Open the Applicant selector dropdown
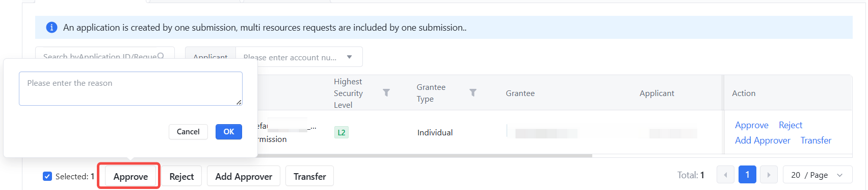 tap(211, 57)
